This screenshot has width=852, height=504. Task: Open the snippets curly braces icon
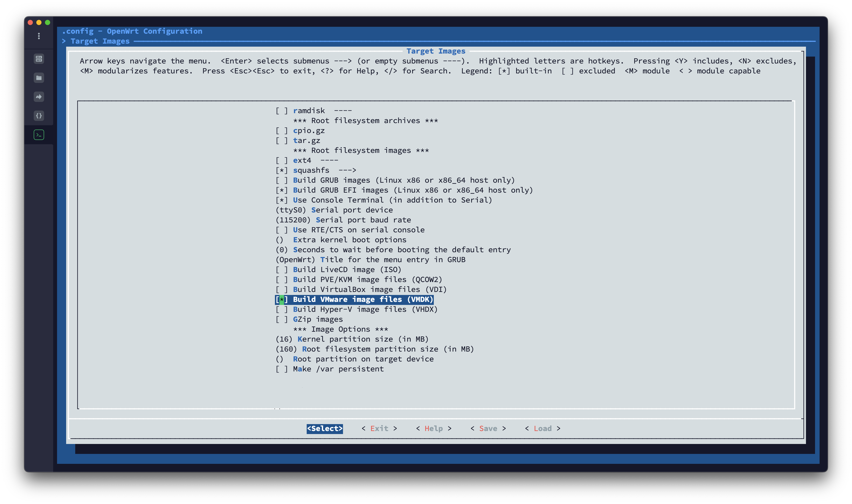[x=39, y=116]
